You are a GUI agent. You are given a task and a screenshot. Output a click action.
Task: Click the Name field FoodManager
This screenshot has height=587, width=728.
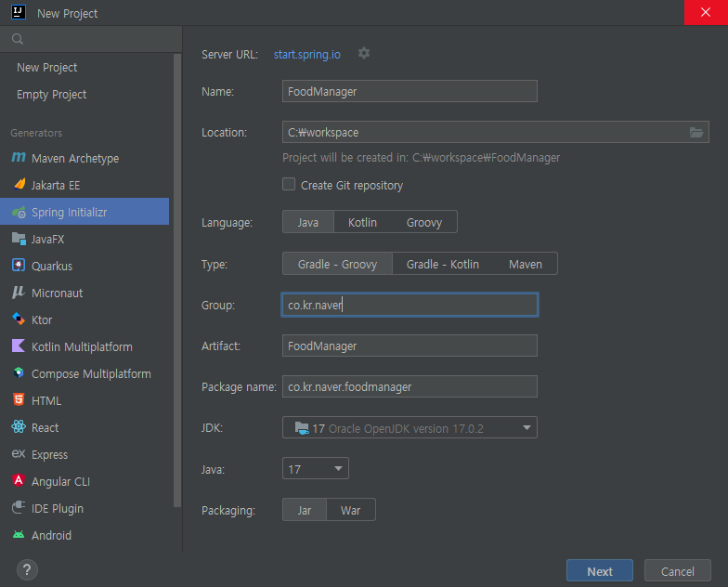(x=409, y=91)
